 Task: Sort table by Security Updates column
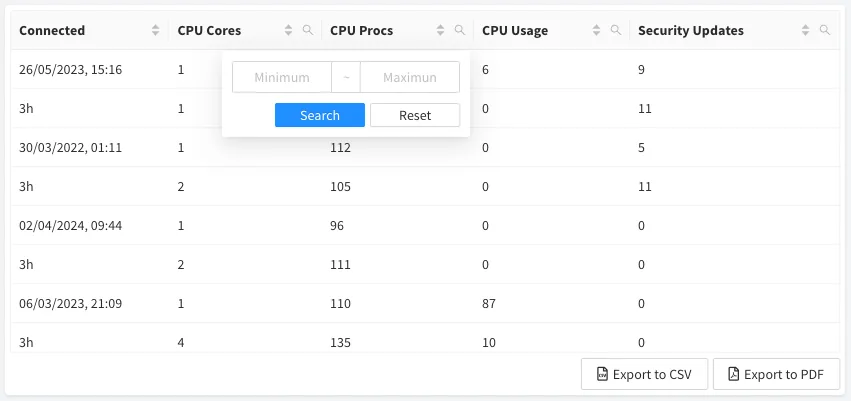pos(805,30)
